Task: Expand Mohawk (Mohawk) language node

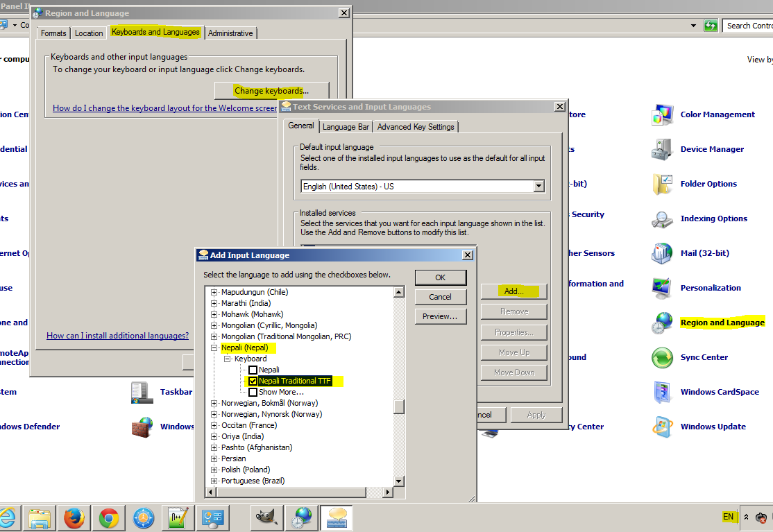Action: [214, 314]
